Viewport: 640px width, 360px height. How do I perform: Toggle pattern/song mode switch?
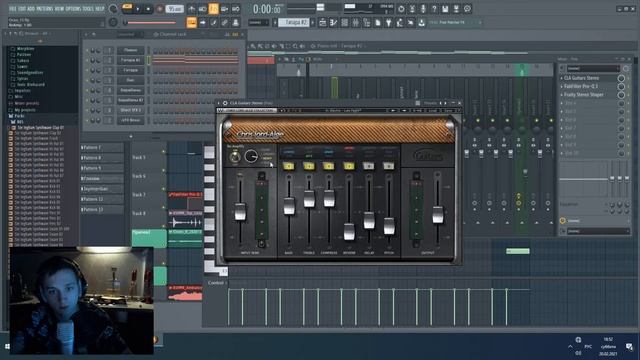tap(127, 7)
